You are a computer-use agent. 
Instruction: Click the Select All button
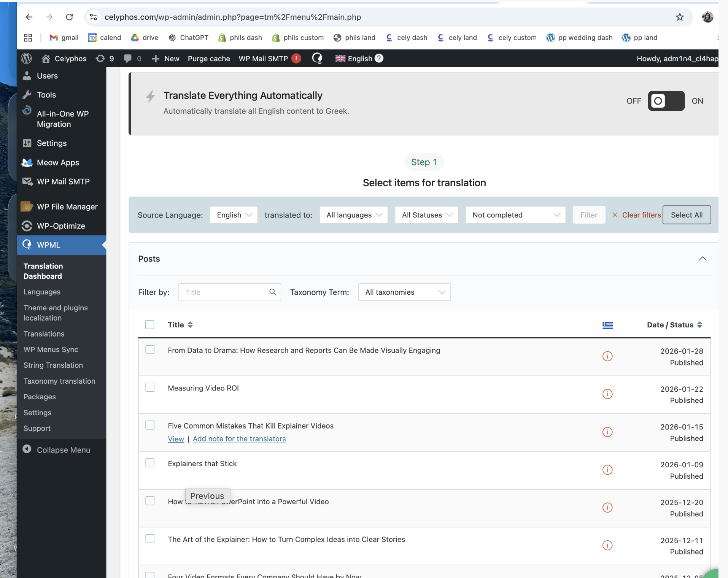687,215
